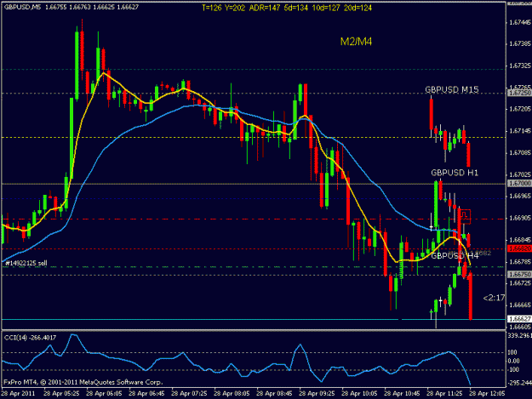Click the current bid price tag 1.66627
Screen dimensions: 532x399
pos(519,319)
